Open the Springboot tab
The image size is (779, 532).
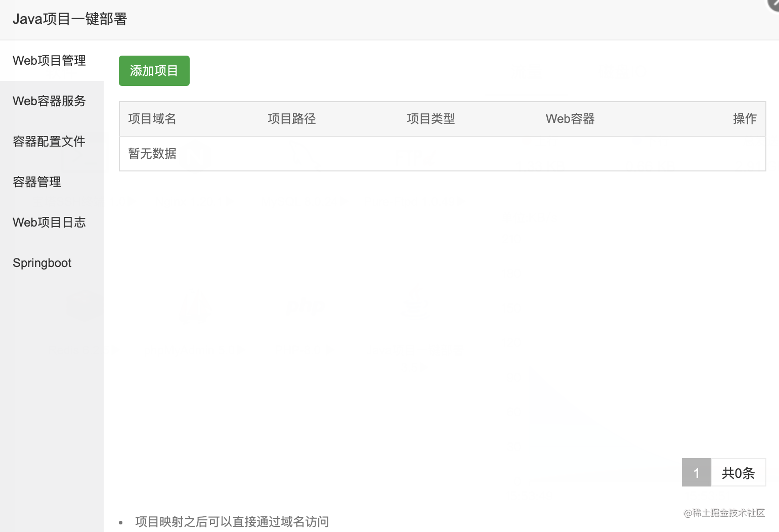click(x=52, y=263)
